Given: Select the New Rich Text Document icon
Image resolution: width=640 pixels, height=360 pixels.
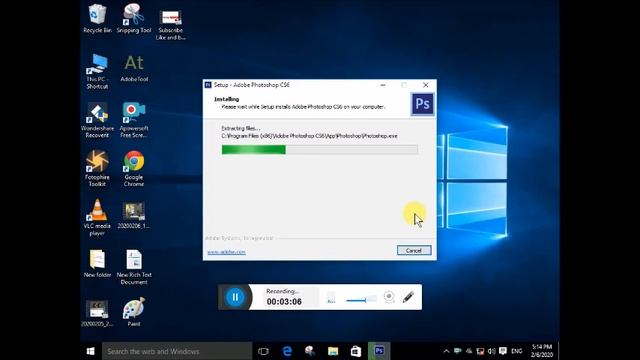Looking at the screenshot, I should [134, 267].
